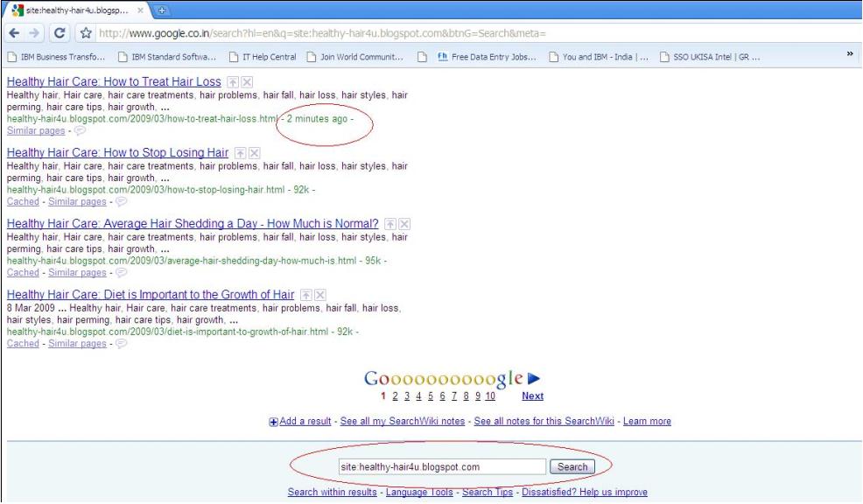Open the SSO UKISA Intel bookmark
The width and height of the screenshot is (863, 504).
[x=710, y=57]
